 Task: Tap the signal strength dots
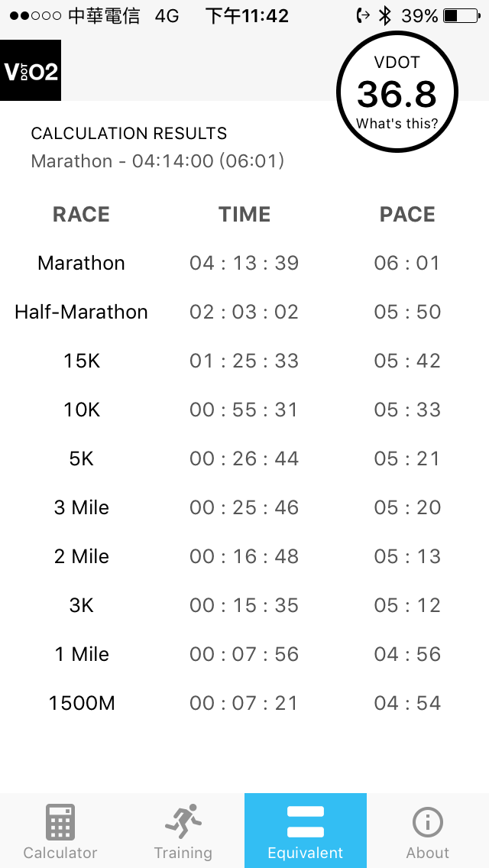[35, 16]
